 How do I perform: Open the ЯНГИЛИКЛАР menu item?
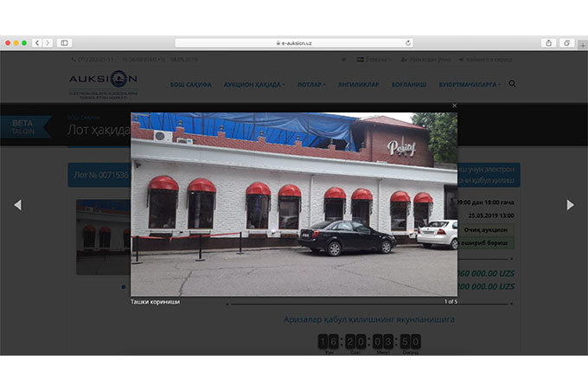point(359,85)
